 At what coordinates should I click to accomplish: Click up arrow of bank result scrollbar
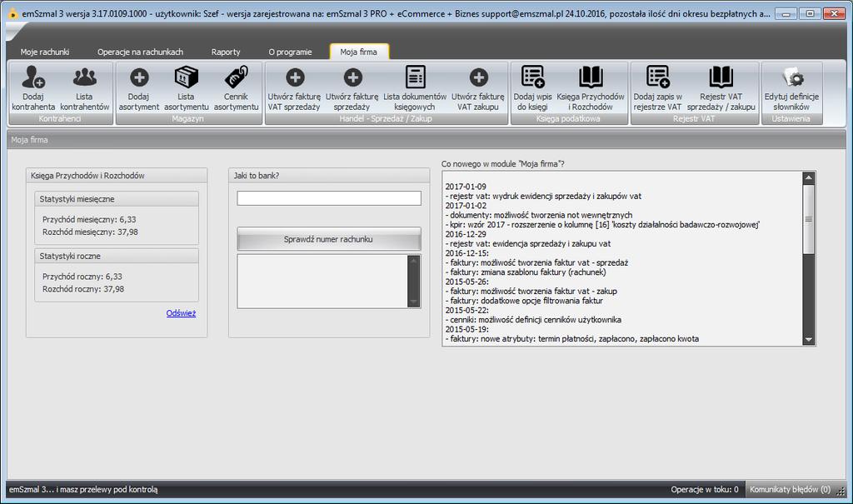pos(414,261)
